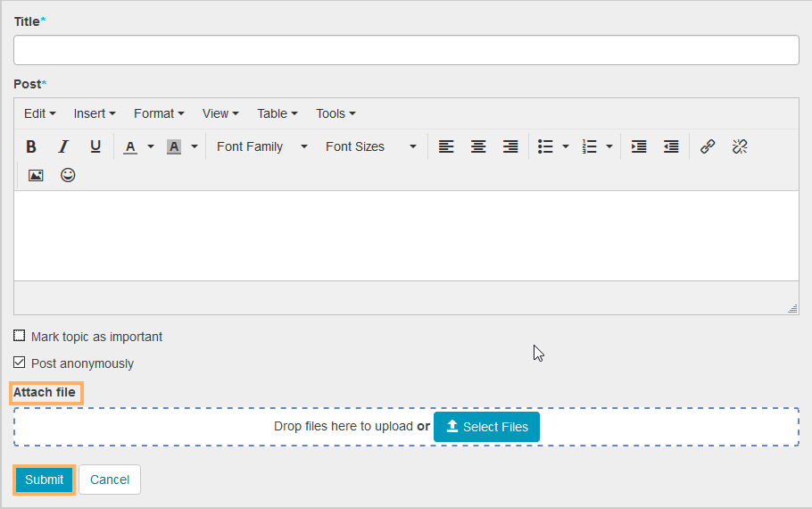Open the text color picker arrow
The width and height of the screenshot is (812, 509).
pyautogui.click(x=151, y=146)
